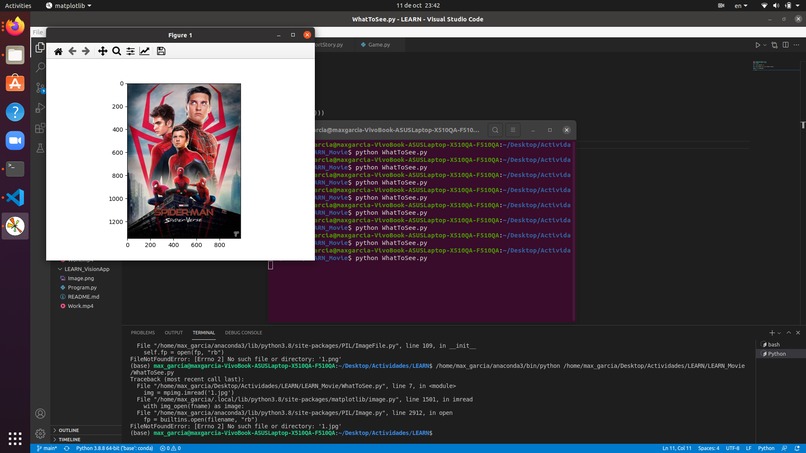Expand the TIMELINE section

[x=69, y=440]
